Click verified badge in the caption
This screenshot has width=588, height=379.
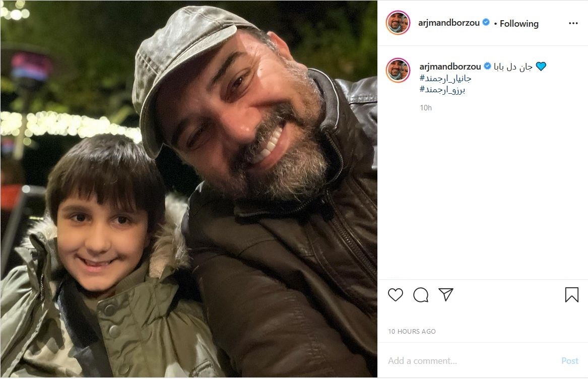(487, 67)
